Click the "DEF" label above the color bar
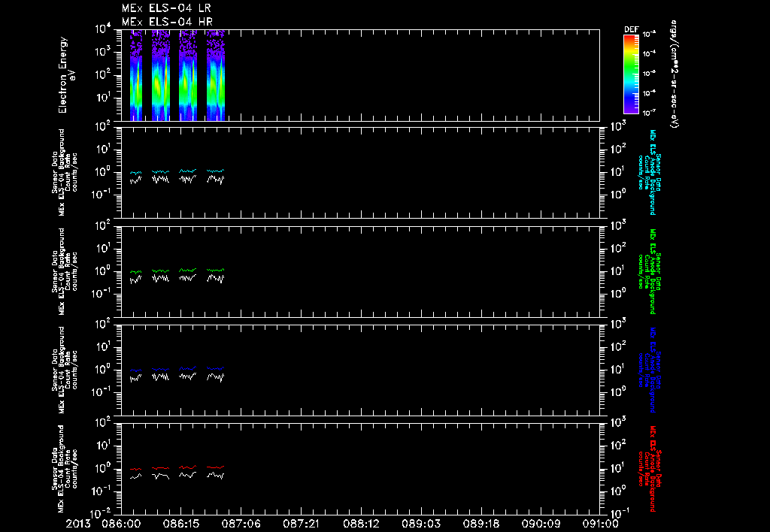 click(x=631, y=29)
